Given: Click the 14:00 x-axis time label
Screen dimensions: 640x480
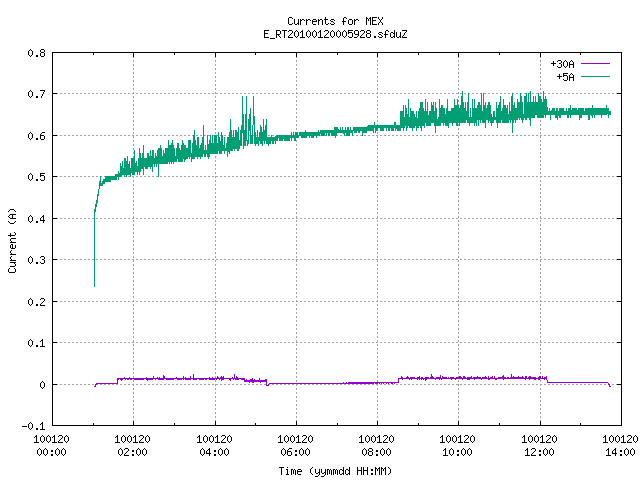Looking at the screenshot, I should pos(620,452).
